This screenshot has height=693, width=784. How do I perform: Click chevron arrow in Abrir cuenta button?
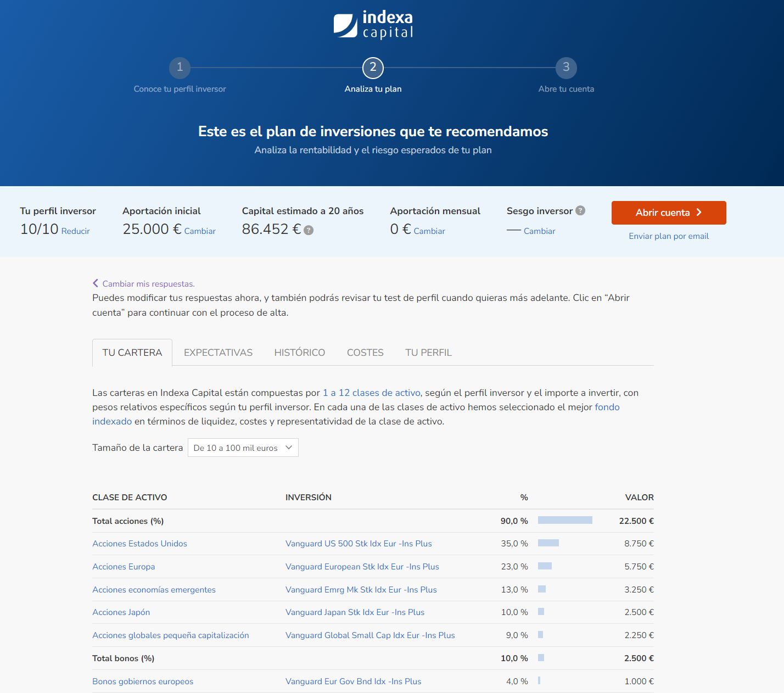click(699, 213)
